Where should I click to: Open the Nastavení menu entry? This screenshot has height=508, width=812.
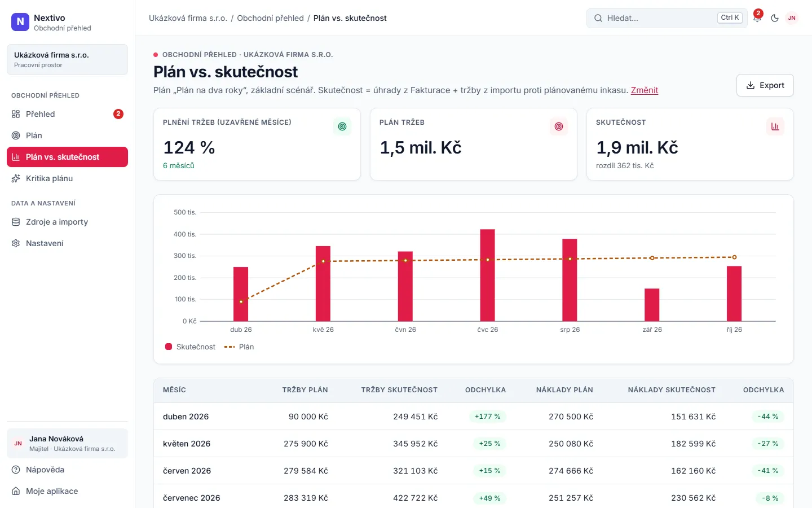[x=67, y=243]
